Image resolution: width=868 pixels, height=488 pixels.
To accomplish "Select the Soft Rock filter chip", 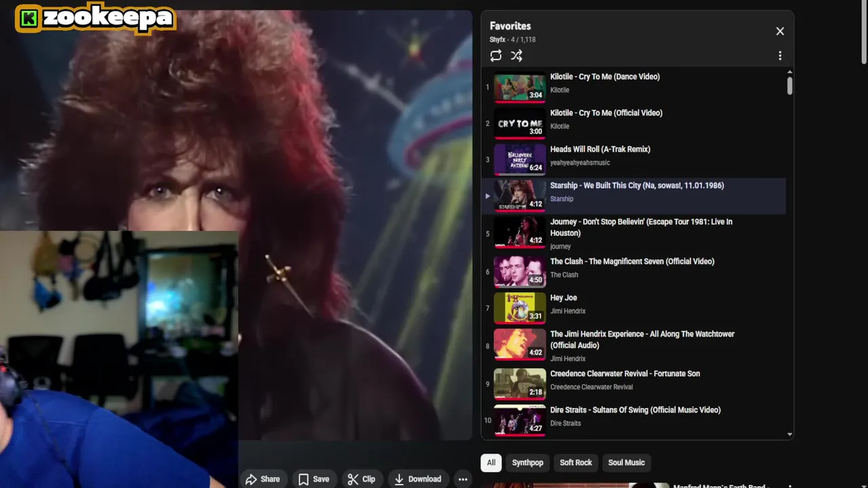I will [576, 462].
